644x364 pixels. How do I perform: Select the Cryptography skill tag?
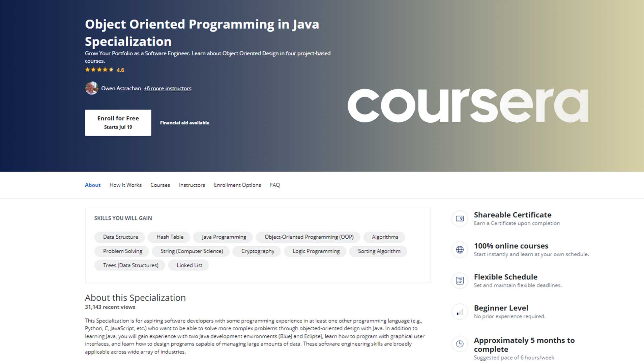(x=256, y=251)
